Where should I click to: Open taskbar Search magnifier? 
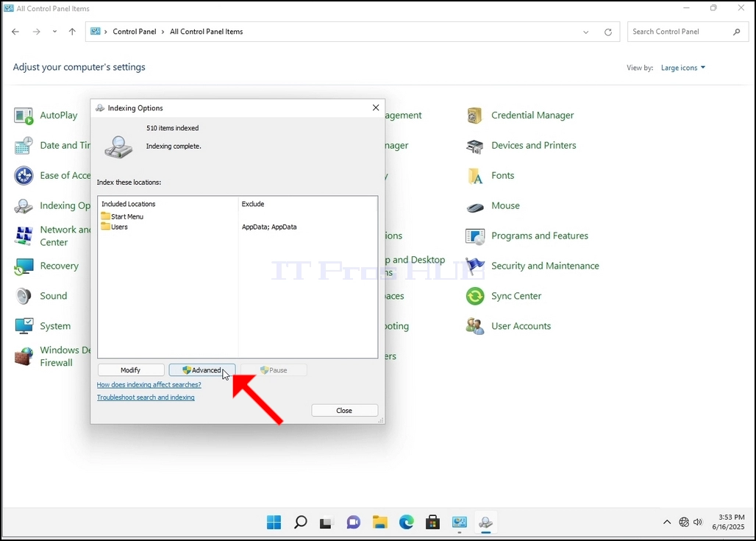(x=300, y=522)
